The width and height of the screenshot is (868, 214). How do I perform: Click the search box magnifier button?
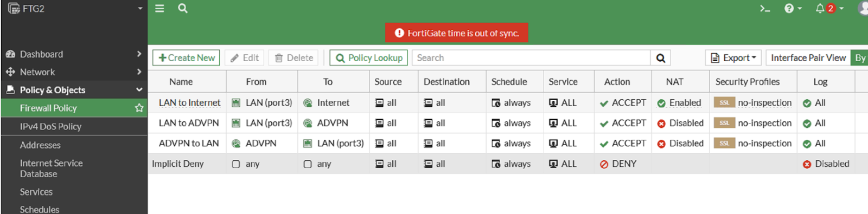tap(660, 58)
